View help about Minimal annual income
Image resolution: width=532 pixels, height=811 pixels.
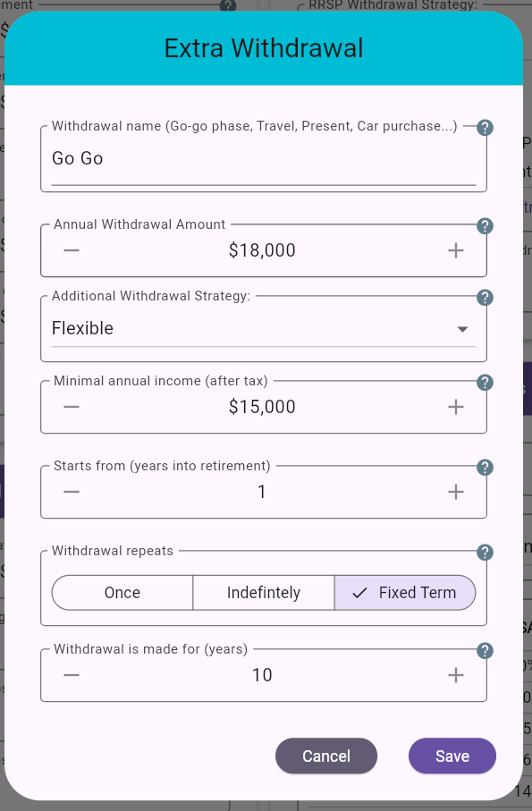(484, 383)
